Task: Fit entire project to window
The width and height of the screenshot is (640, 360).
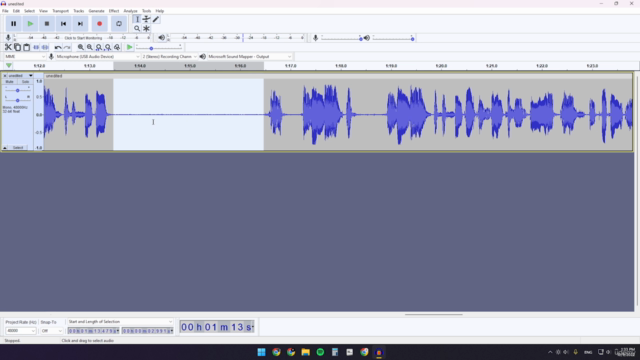Action: click(108, 47)
